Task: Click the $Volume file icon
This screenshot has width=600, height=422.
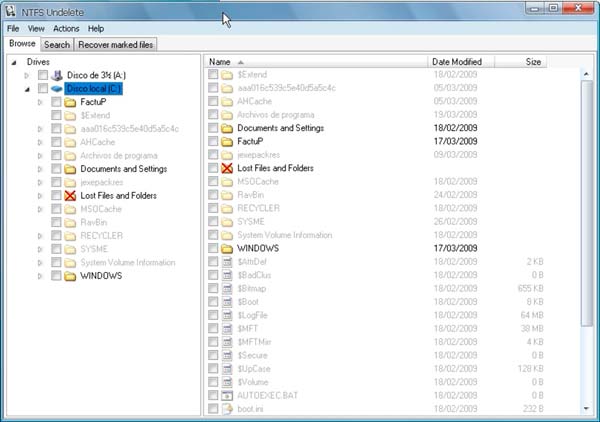Action: 227,382
